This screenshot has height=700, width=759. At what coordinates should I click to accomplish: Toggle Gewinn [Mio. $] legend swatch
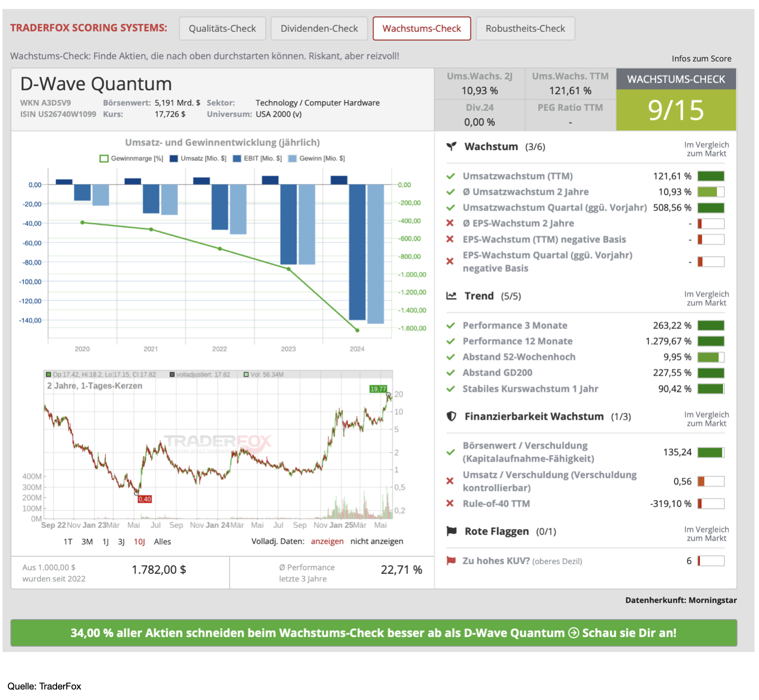coord(293,158)
